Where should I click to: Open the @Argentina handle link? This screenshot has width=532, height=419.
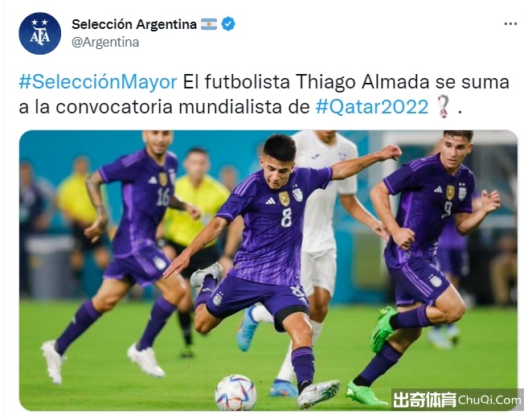coord(105,43)
